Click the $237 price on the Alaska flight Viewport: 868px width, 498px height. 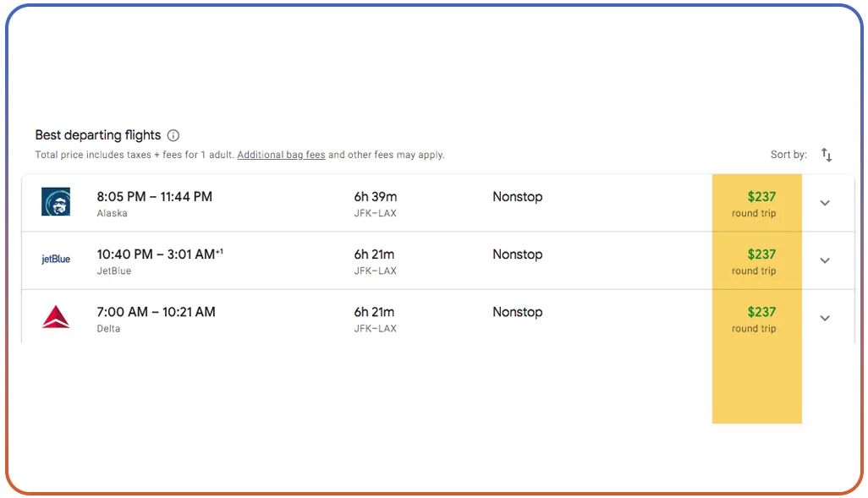click(x=761, y=197)
